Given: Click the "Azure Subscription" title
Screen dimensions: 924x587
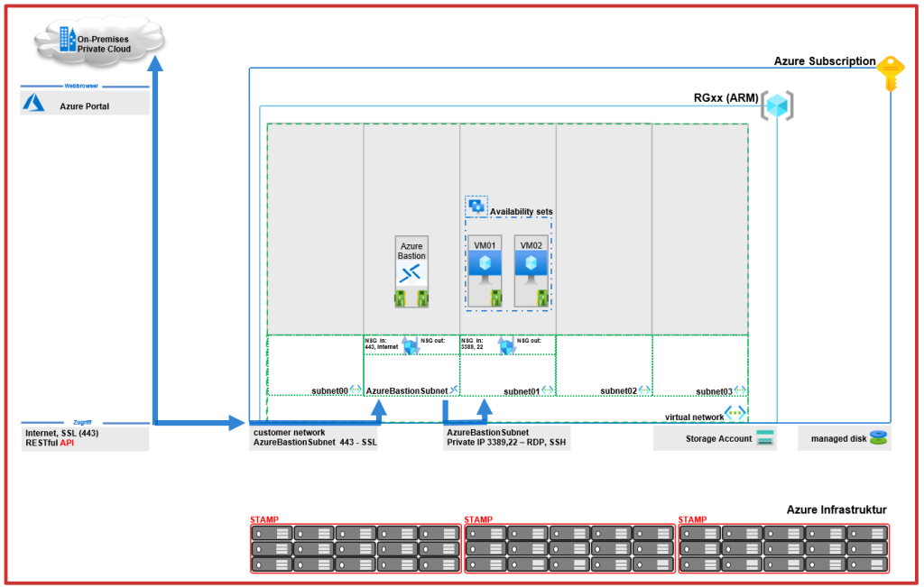Looking at the screenshot, I should point(825,61).
